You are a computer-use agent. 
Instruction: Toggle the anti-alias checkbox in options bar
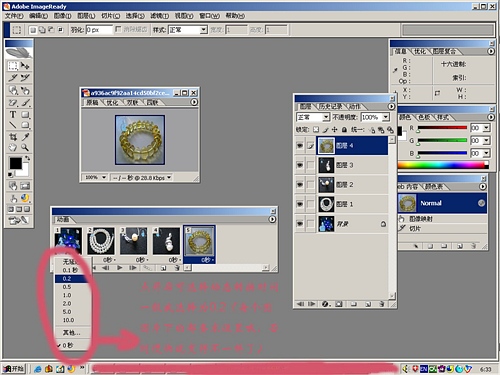(x=118, y=30)
